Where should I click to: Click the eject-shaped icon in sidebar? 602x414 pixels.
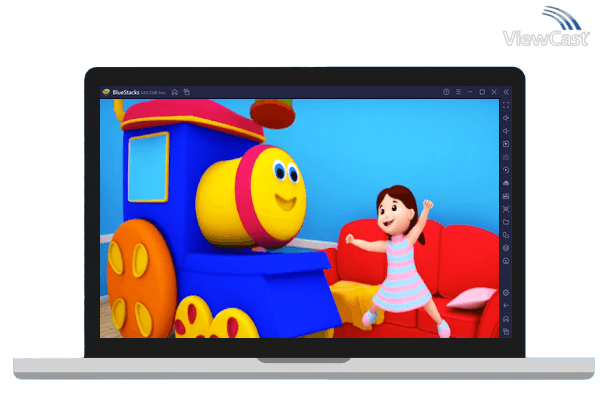(x=506, y=183)
